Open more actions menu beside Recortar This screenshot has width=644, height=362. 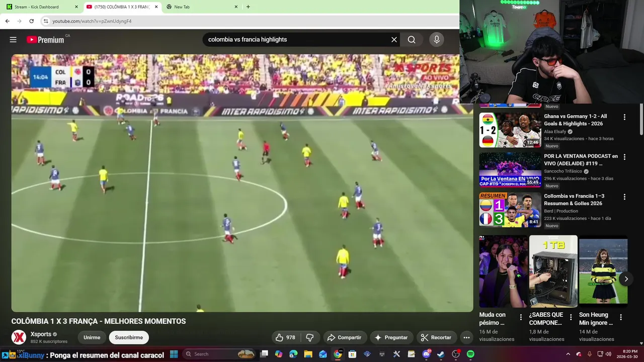coord(466,337)
